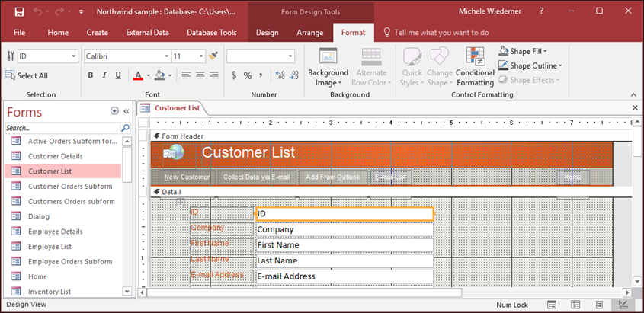This screenshot has width=644, height=313.
Task: Click the Form Header section bar
Action: coord(390,136)
